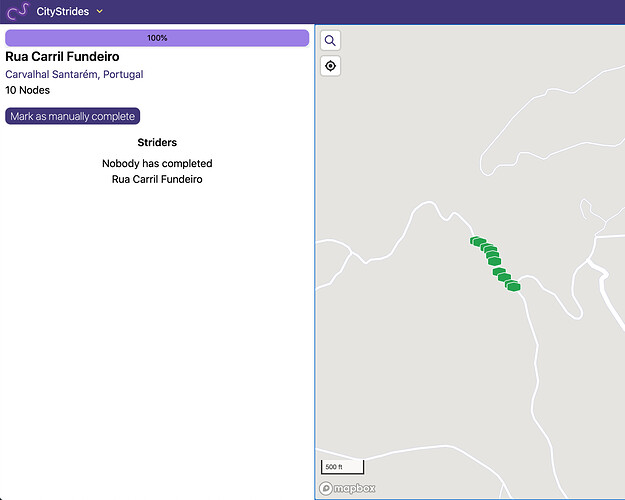Click Mark as manually complete button
The width and height of the screenshot is (625, 500).
[x=73, y=116]
